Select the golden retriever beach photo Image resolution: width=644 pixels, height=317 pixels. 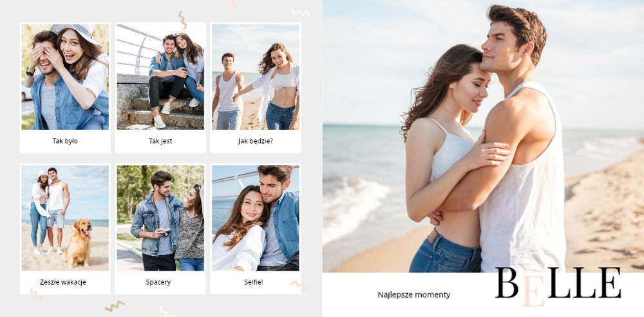click(65, 218)
